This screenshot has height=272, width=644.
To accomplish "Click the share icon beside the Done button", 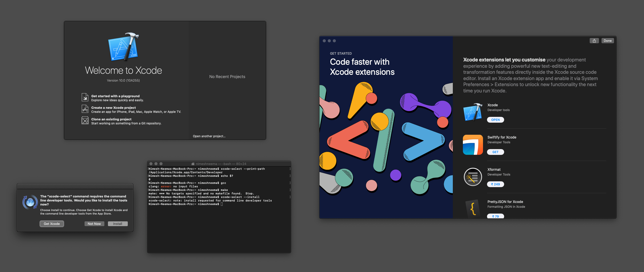I will pyautogui.click(x=594, y=41).
